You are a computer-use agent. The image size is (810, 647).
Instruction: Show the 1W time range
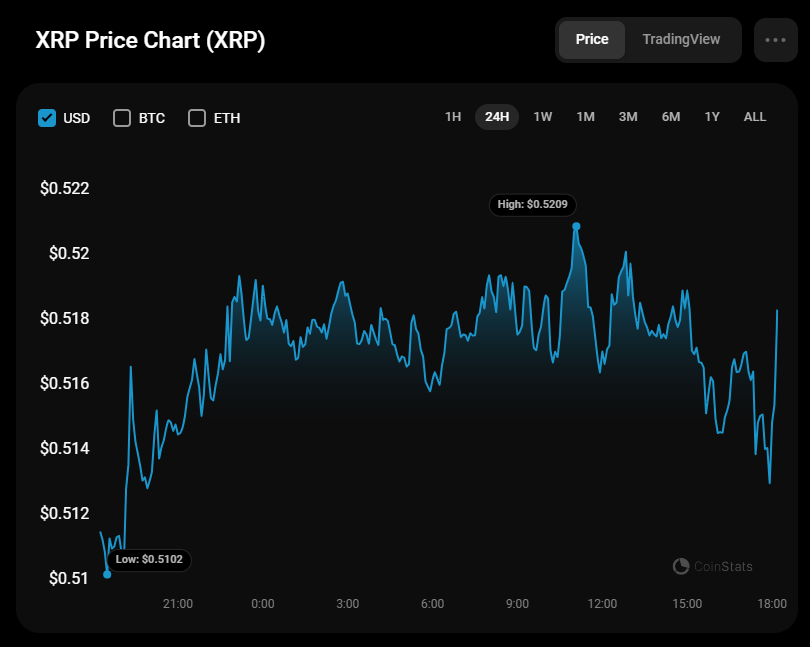click(543, 117)
